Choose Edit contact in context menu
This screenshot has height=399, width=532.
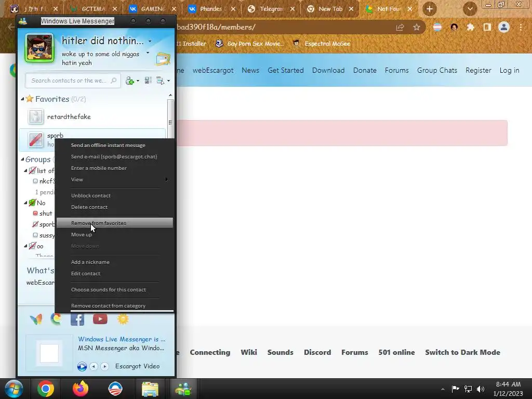[86, 273]
